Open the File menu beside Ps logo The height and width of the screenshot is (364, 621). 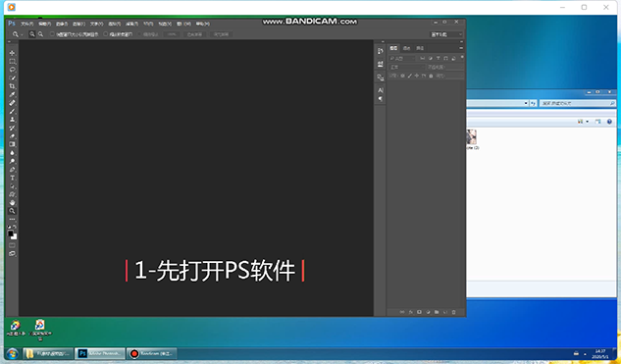click(26, 24)
